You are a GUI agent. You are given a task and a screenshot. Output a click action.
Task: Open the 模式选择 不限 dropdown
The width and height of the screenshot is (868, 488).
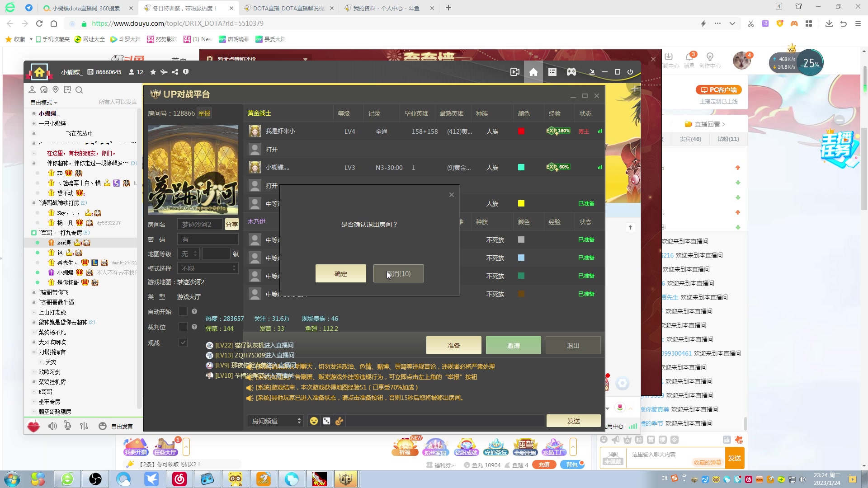[208, 268]
